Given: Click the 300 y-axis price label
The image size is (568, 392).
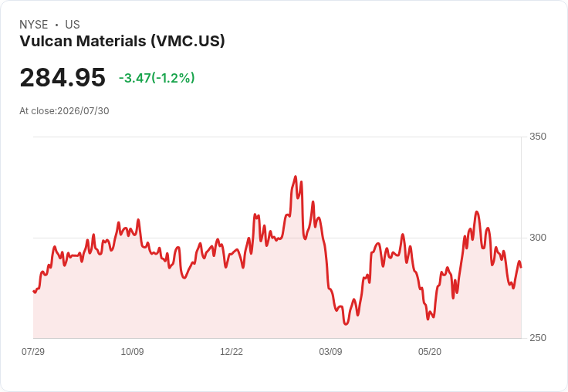Looking at the screenshot, I should click(x=538, y=238).
